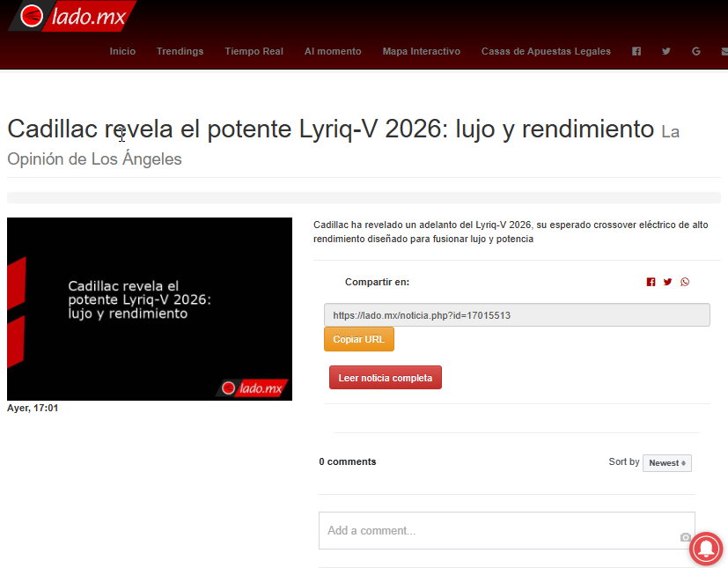Viewport: 728px width, 568px height.
Task: Open Google icon link in navigation bar
Action: coord(695,52)
